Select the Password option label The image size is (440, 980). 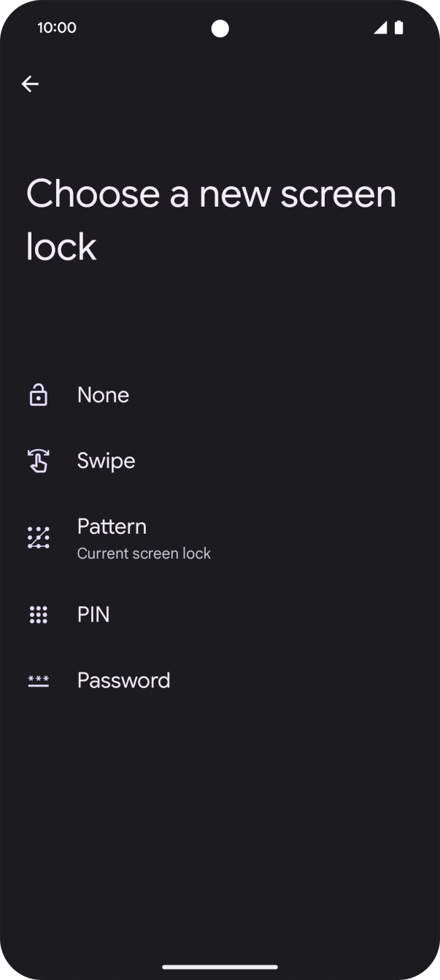123,681
